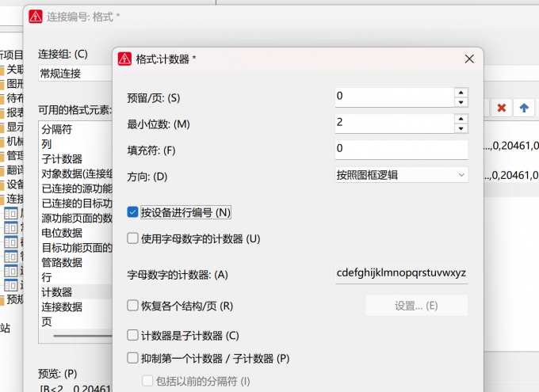This screenshot has height=392, width=539.
Task: Click the red X delete icon
Action: click(x=502, y=108)
